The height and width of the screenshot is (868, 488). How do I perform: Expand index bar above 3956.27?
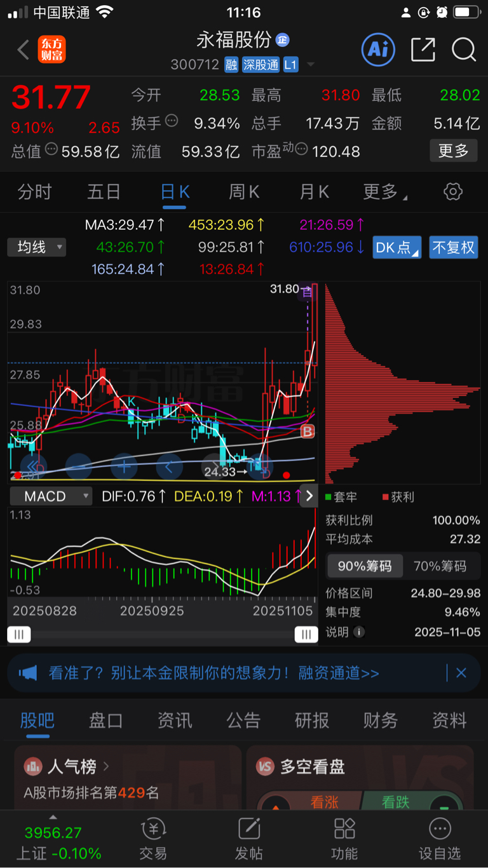click(x=53, y=817)
